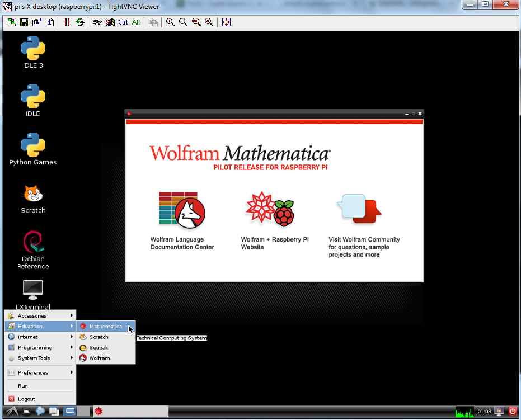Send Ctrl+Esc using the Windows flag icon
The width and height of the screenshot is (521, 420).
(110, 22)
